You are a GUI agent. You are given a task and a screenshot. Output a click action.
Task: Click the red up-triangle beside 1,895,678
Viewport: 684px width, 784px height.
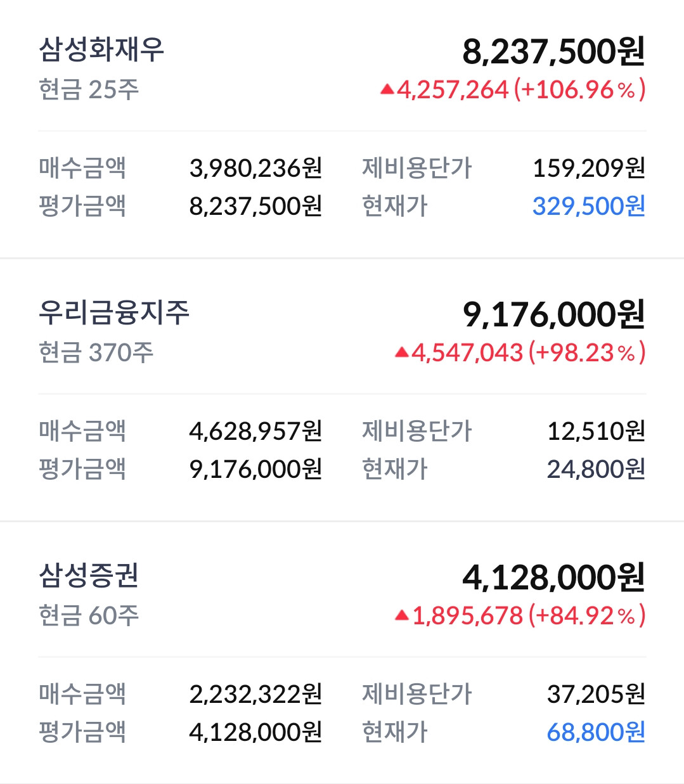(x=401, y=615)
